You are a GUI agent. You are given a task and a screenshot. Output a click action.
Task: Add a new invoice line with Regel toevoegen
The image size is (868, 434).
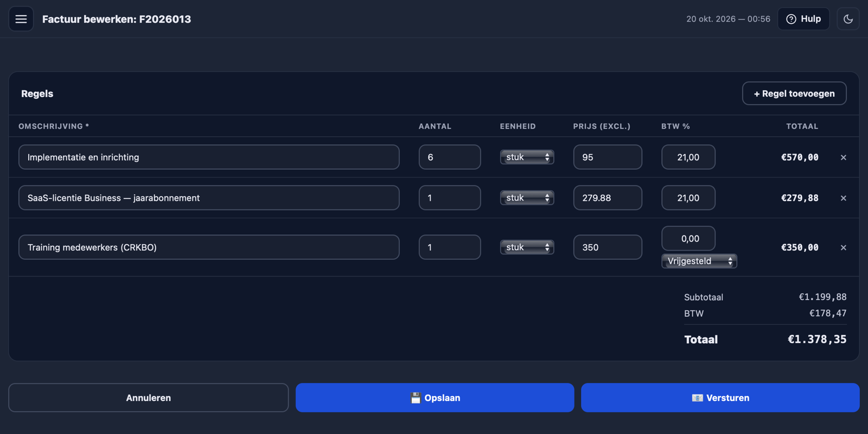(794, 93)
